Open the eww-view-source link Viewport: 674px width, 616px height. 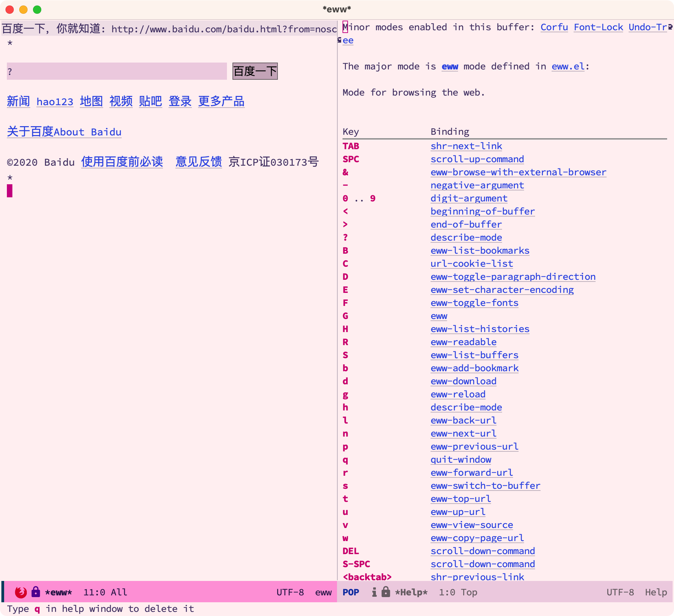[x=472, y=525]
